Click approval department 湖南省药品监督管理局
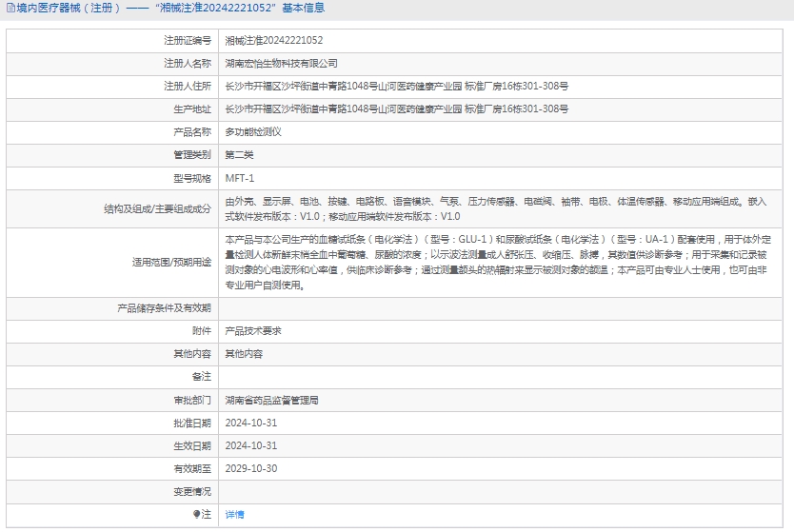Viewport: 794px width, 532px height. pos(271,400)
